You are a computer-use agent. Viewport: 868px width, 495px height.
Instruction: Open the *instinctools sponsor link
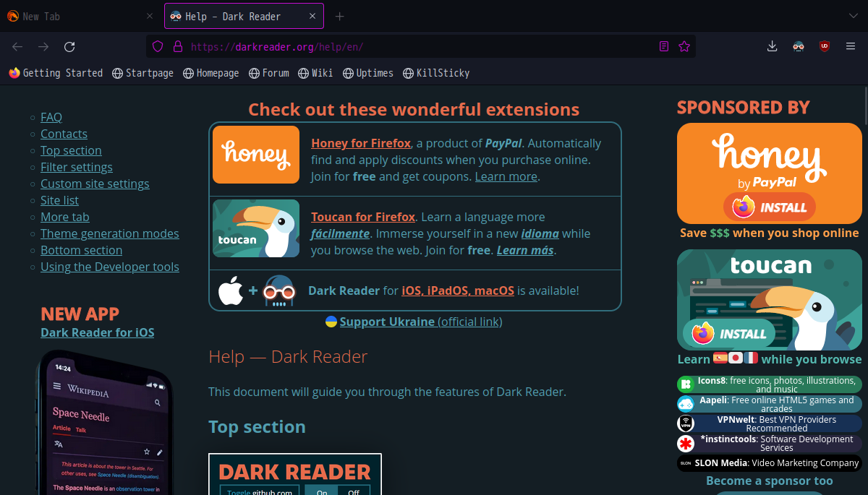click(770, 443)
